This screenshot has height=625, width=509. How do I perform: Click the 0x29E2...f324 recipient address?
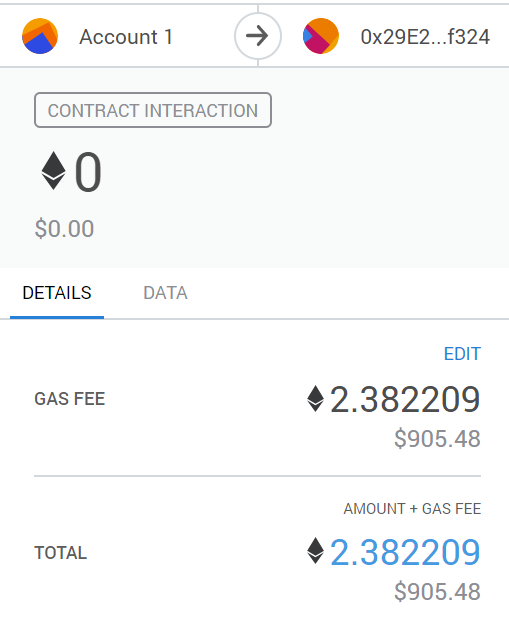coord(425,37)
